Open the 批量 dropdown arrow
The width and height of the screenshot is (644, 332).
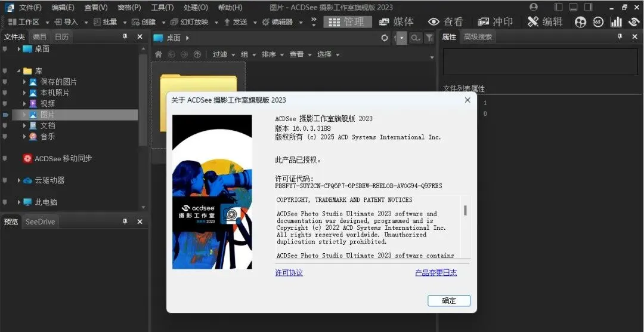click(125, 22)
